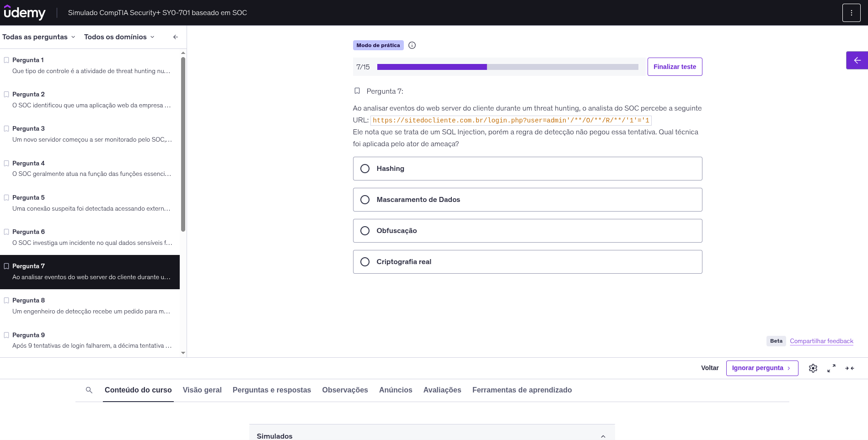868x440 pixels.
Task: Open search in course tabs
Action: click(x=89, y=390)
